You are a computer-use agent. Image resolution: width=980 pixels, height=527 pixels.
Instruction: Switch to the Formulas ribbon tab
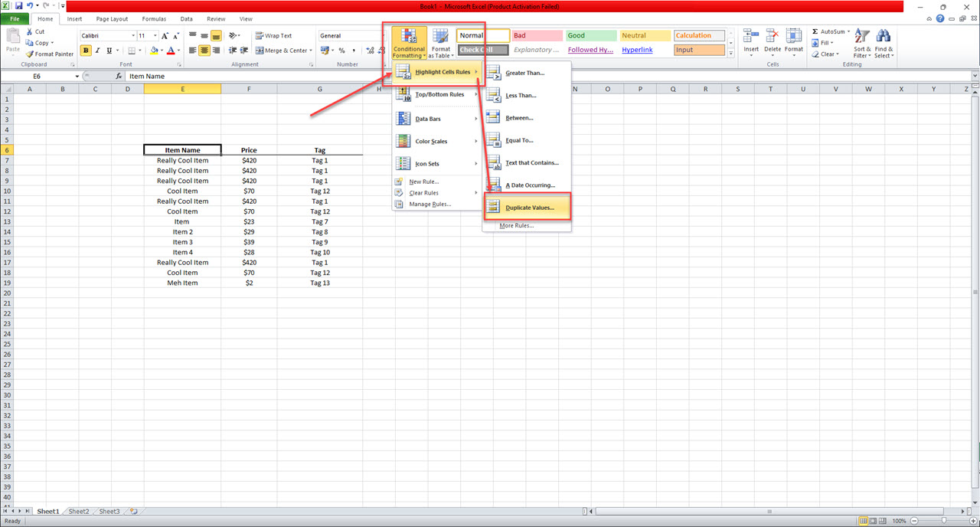tap(154, 18)
